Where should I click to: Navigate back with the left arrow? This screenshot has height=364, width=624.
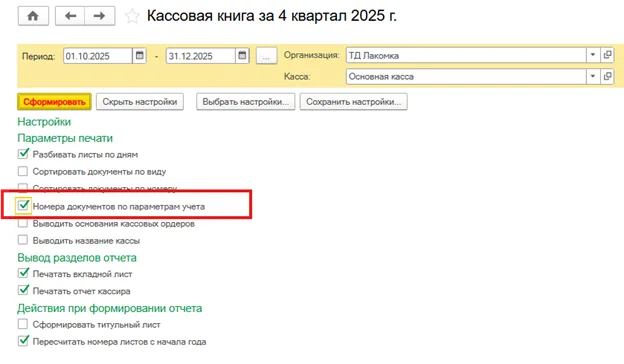click(x=70, y=16)
